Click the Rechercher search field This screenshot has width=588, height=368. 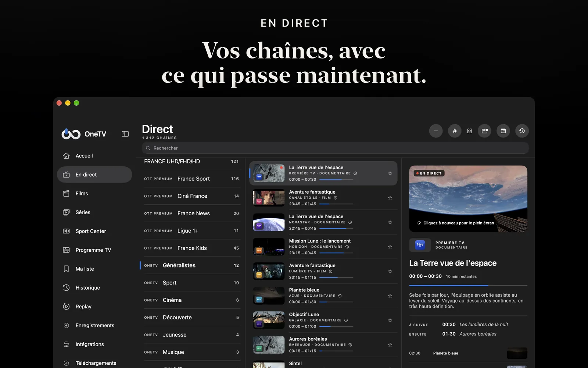tap(335, 148)
